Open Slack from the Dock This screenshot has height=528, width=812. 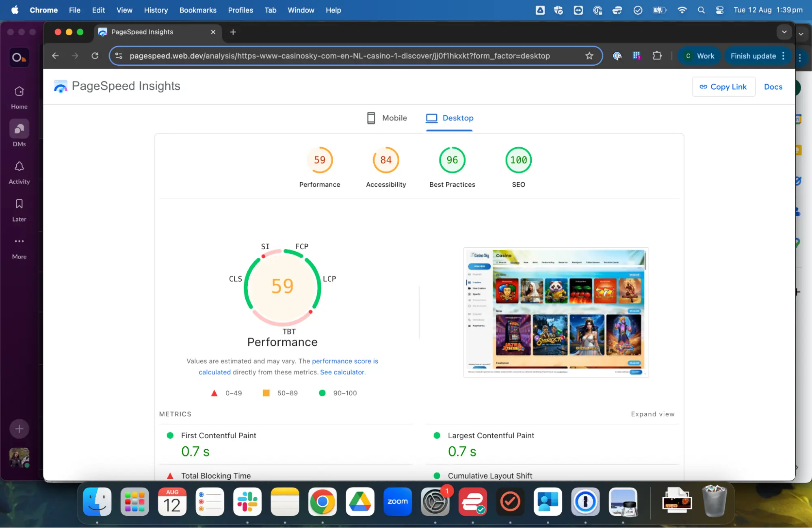(x=247, y=502)
